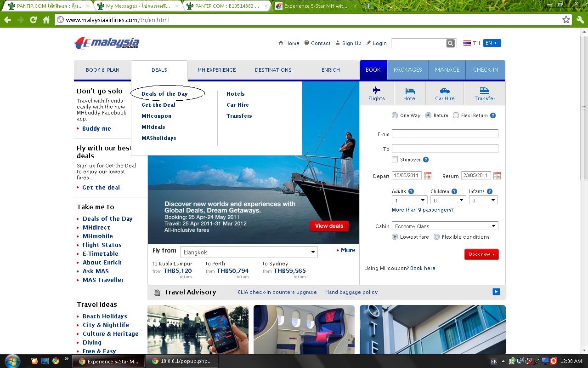Select Flexible conditions option

pos(436,237)
